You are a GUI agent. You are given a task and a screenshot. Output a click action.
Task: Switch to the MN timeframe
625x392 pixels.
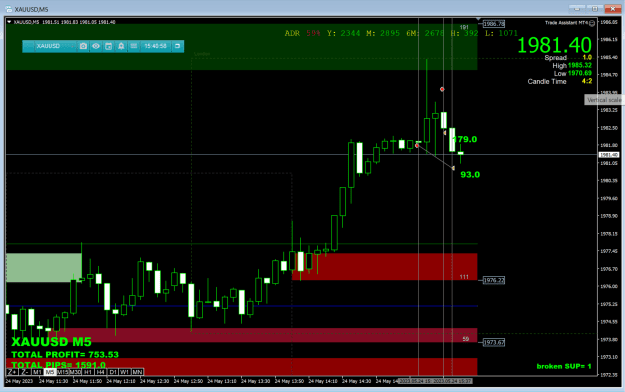pyautogui.click(x=138, y=372)
